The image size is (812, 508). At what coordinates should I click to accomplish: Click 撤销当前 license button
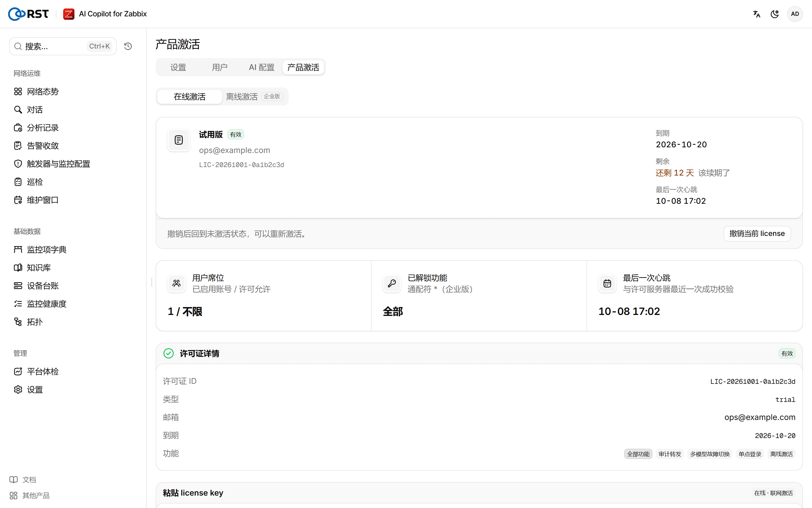[x=757, y=233]
